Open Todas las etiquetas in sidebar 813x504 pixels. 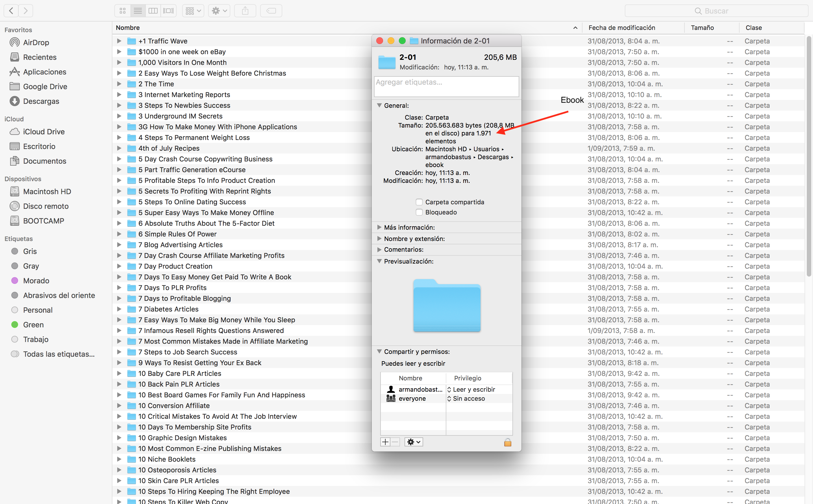coord(59,354)
